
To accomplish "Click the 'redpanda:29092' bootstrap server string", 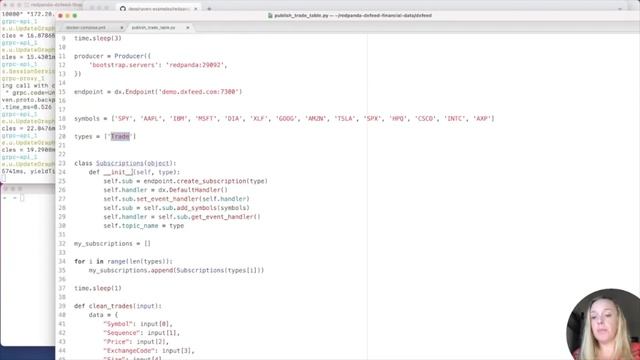I will pyautogui.click(x=196, y=65).
